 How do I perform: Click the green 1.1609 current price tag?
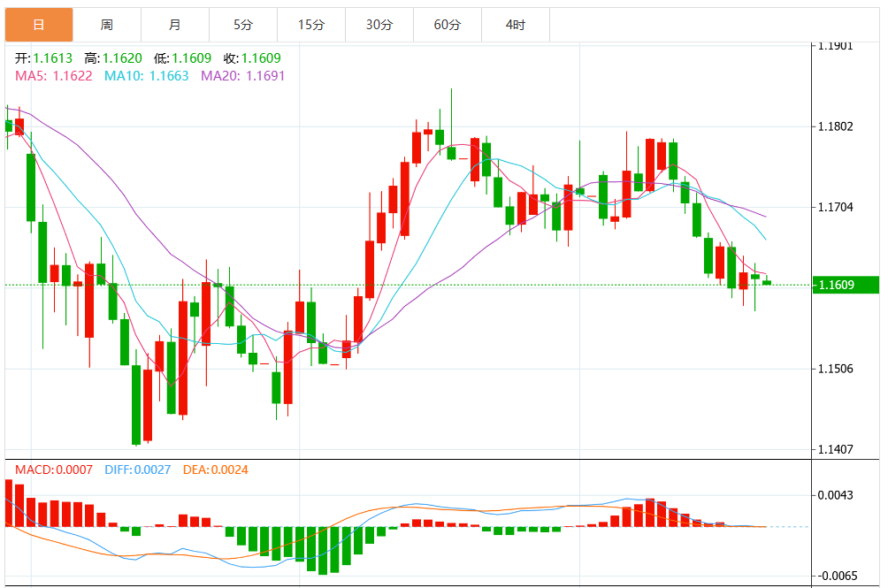846,285
